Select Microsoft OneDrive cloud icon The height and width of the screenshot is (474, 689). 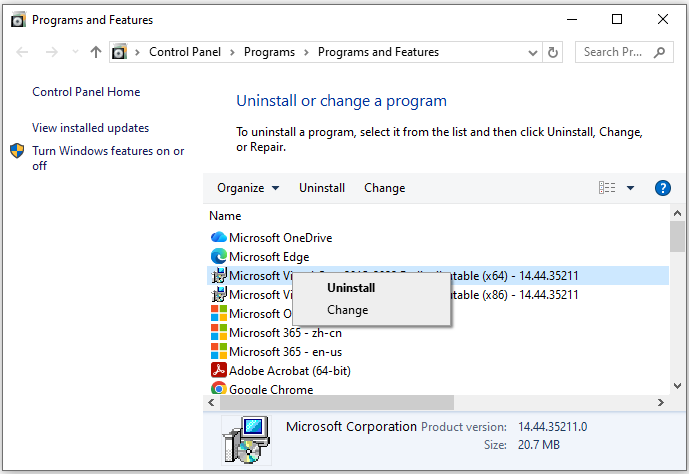[x=218, y=237]
